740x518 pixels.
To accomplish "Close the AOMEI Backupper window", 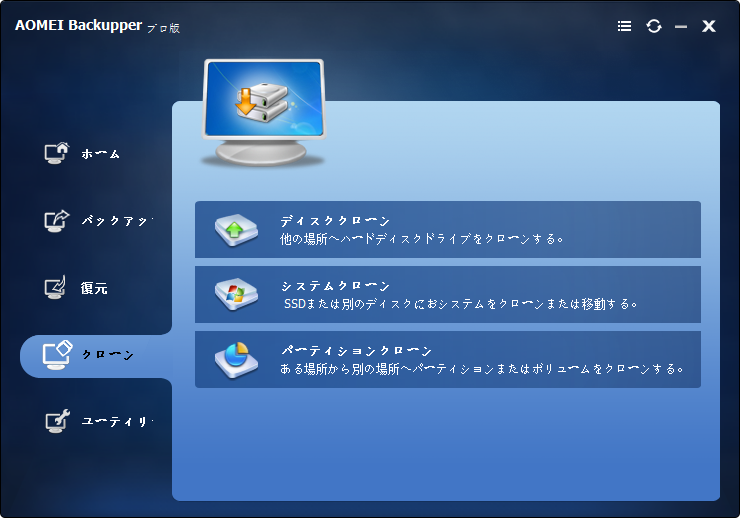I will pyautogui.click(x=708, y=26).
